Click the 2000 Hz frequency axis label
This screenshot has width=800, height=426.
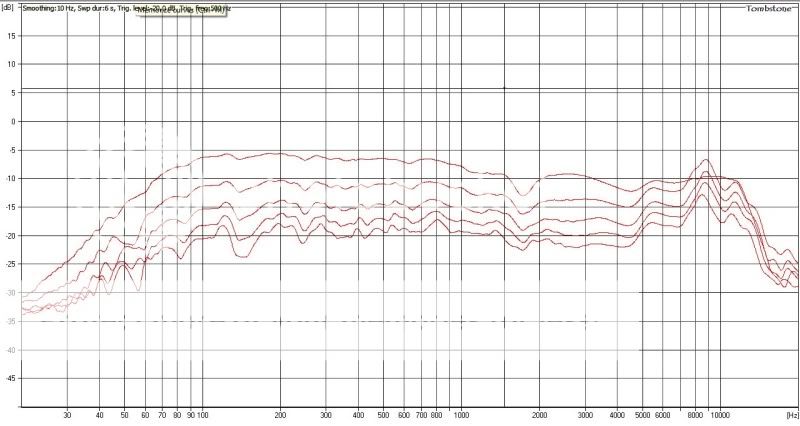(x=539, y=414)
